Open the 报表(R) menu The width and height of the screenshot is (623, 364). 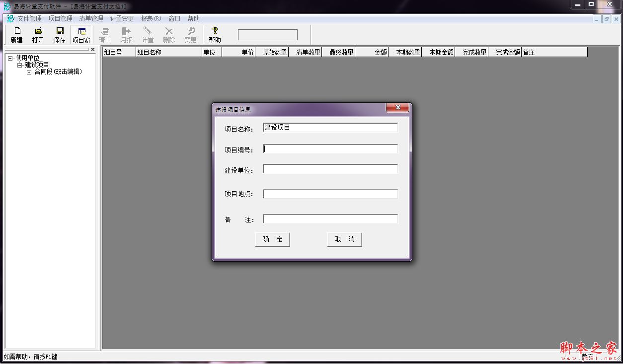[x=151, y=19]
